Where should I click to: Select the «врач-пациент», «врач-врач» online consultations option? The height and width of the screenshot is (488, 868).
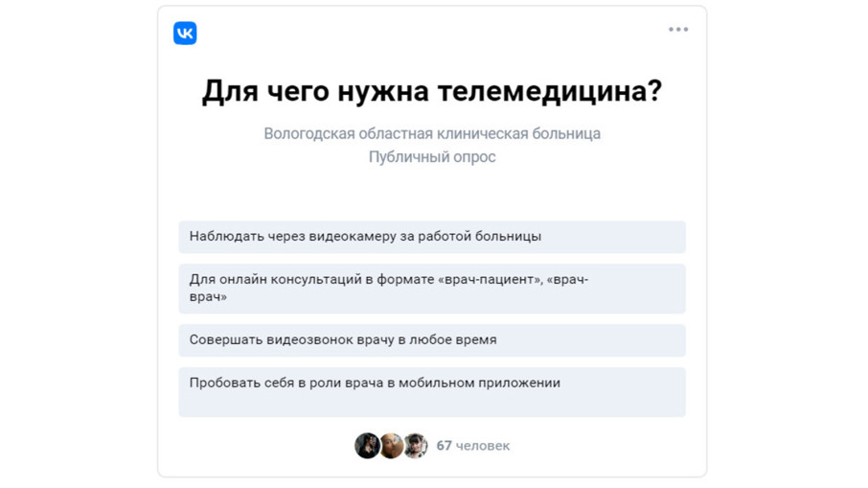tap(432, 289)
